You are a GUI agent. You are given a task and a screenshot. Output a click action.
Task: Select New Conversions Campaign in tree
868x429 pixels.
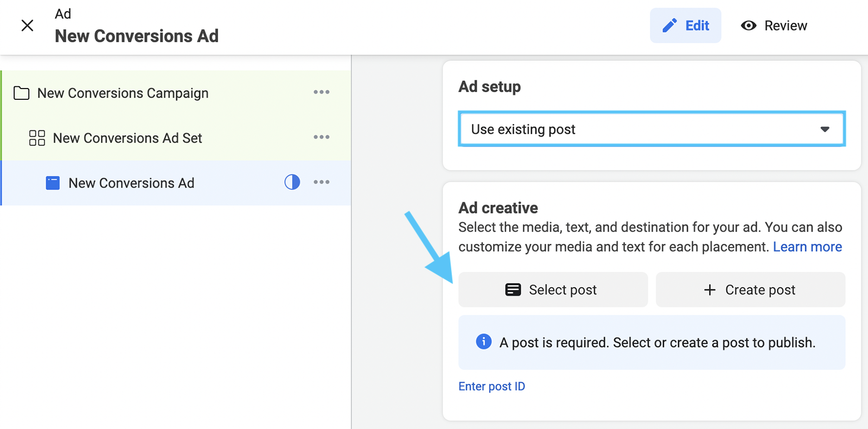tap(176, 93)
